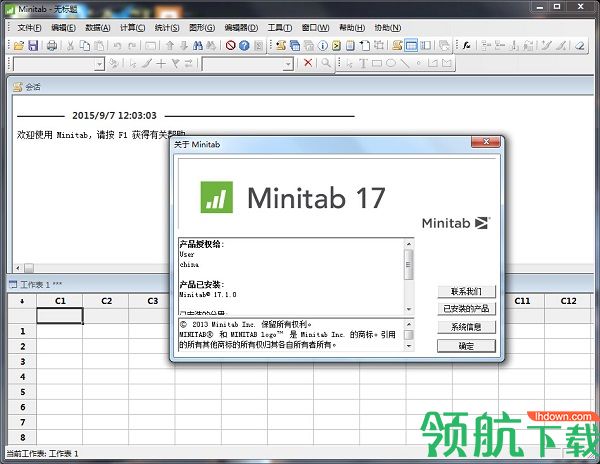Cut selection with the scissors icon
Screen dimensions: 600x464
pyautogui.click(x=70, y=46)
